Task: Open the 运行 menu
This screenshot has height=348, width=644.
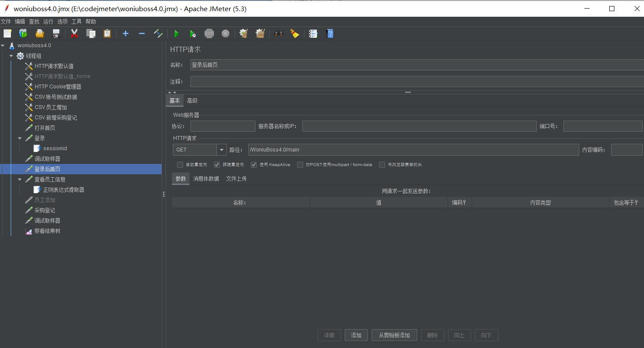Action: click(x=48, y=21)
